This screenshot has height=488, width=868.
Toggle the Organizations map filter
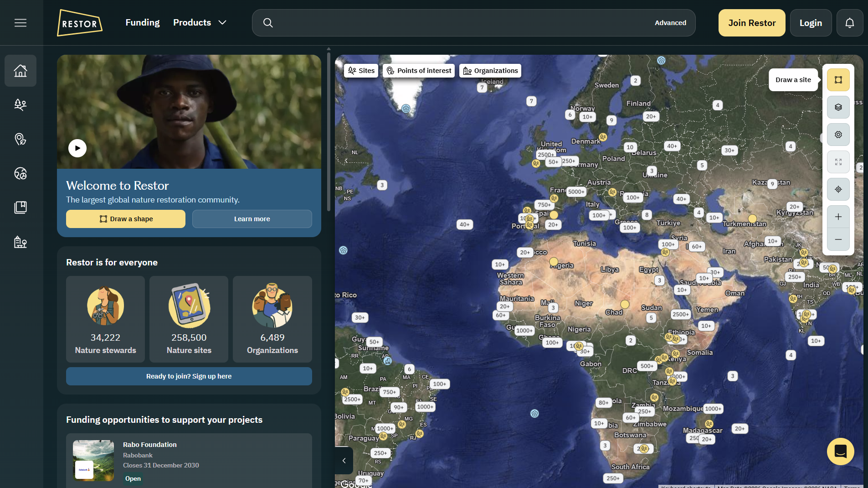(x=490, y=71)
